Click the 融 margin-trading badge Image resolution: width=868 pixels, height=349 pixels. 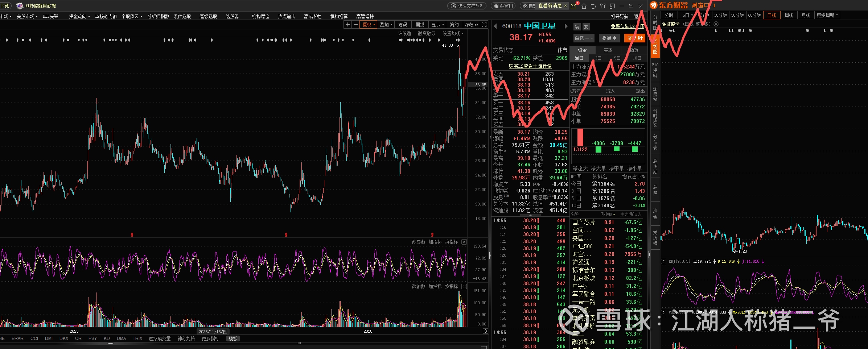(577, 27)
